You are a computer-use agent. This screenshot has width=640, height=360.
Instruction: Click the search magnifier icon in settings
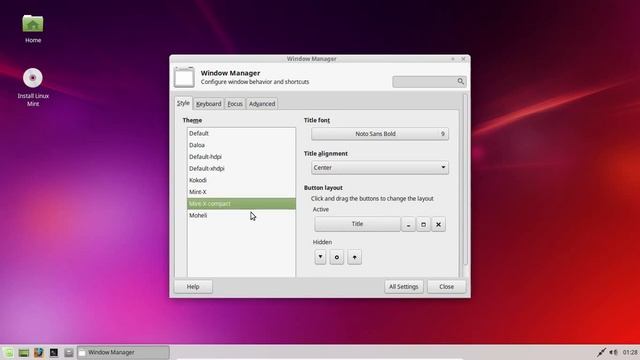460,81
